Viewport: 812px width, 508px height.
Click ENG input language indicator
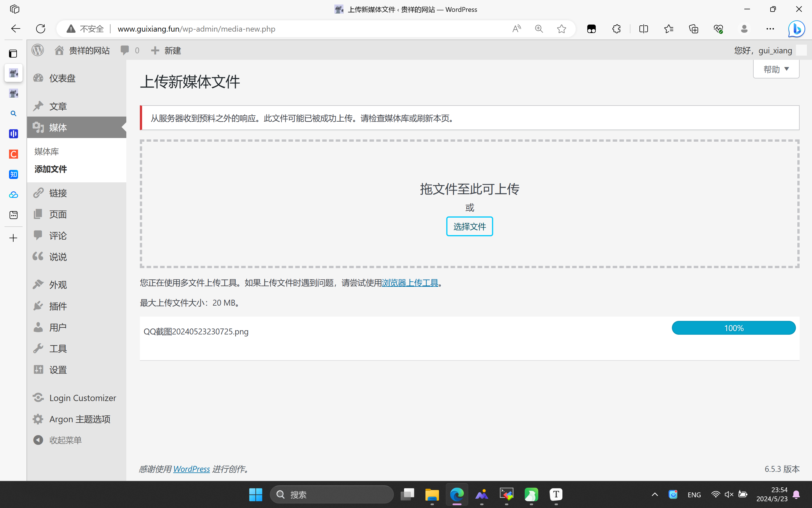tap(694, 494)
